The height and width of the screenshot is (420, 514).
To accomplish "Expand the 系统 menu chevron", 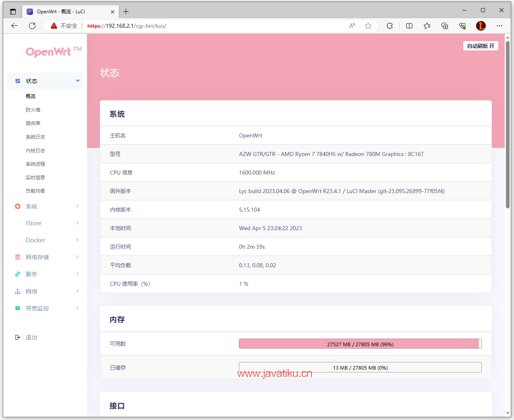I will 77,206.
